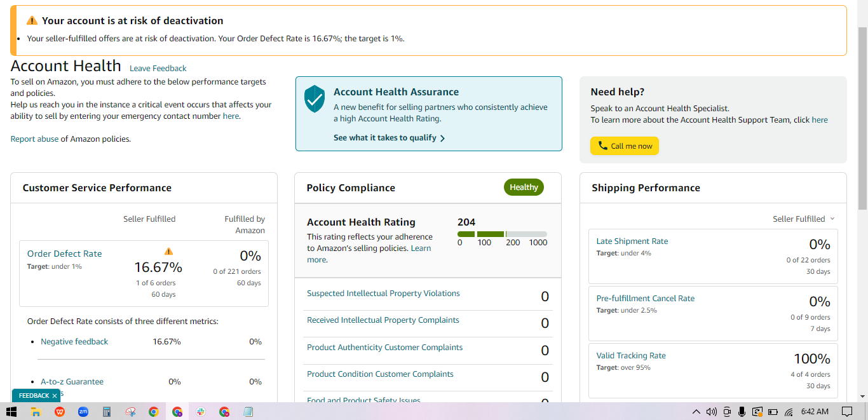Screen dimensions: 868x420
Task: Click the Account Health Rating score 204
Action: click(466, 222)
